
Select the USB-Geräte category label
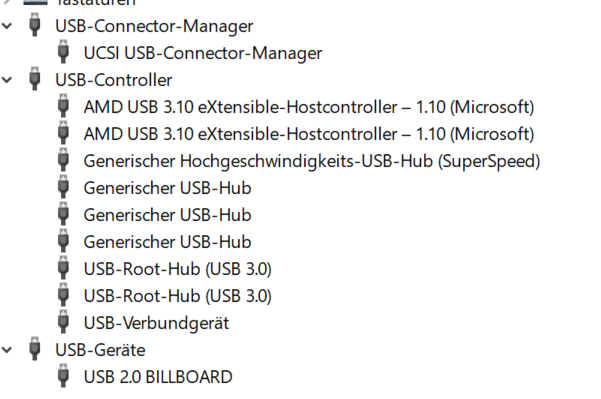coord(100,350)
